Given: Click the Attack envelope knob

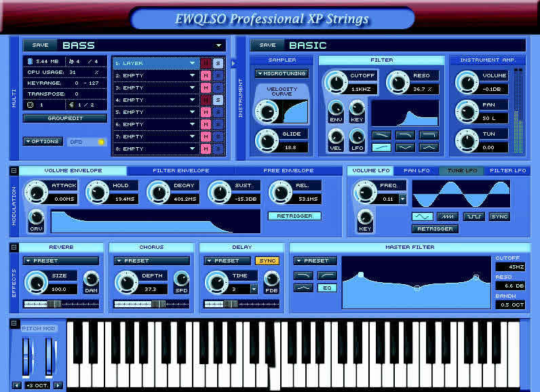Looking at the screenshot, I should coord(36,192).
